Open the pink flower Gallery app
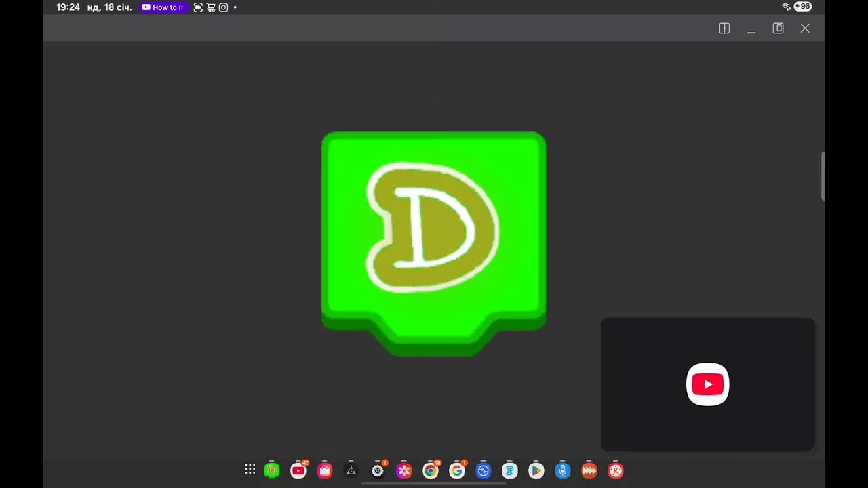The width and height of the screenshot is (868, 488). coord(404,470)
